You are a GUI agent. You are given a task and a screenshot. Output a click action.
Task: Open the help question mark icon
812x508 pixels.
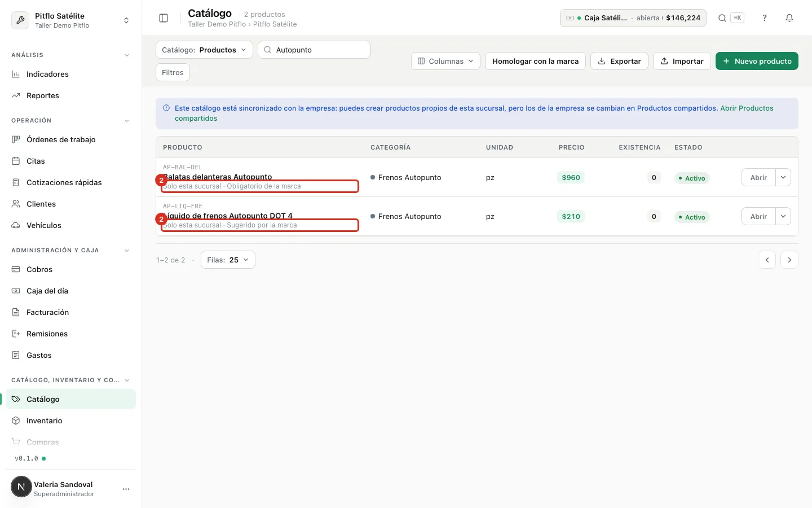(x=765, y=18)
